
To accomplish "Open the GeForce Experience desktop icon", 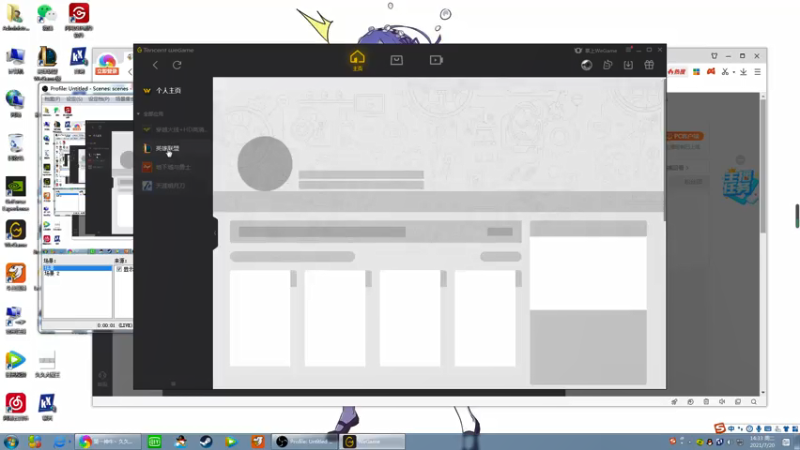I will coord(16,194).
